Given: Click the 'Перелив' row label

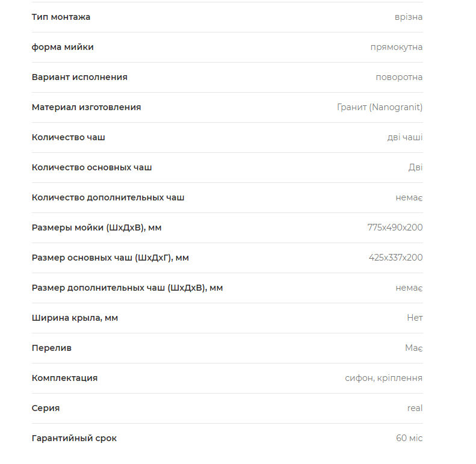Looking at the screenshot, I should pyautogui.click(x=52, y=348).
